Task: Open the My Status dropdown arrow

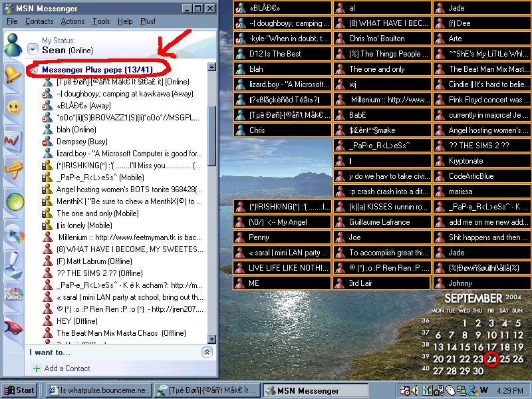Action: (33, 50)
